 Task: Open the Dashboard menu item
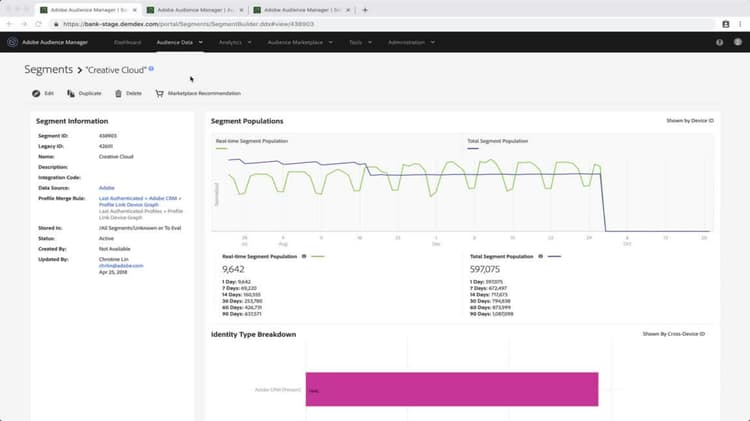127,42
